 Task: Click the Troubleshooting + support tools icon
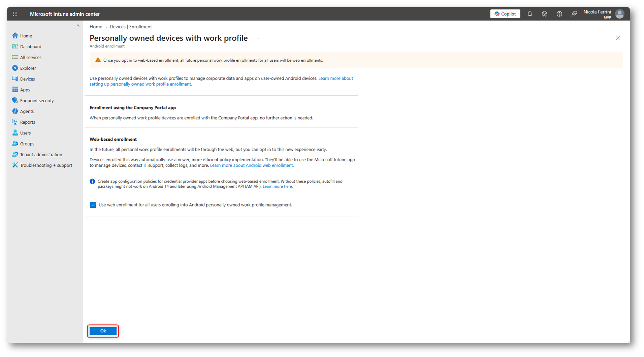click(15, 165)
